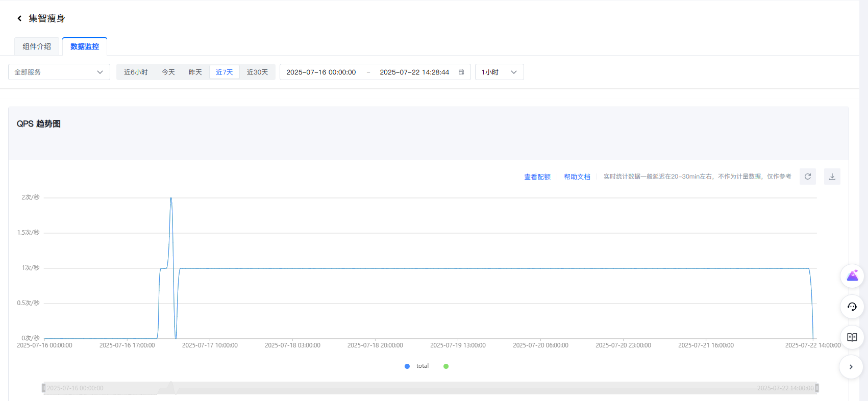Click the left handle of chart zoom slider

point(43,388)
